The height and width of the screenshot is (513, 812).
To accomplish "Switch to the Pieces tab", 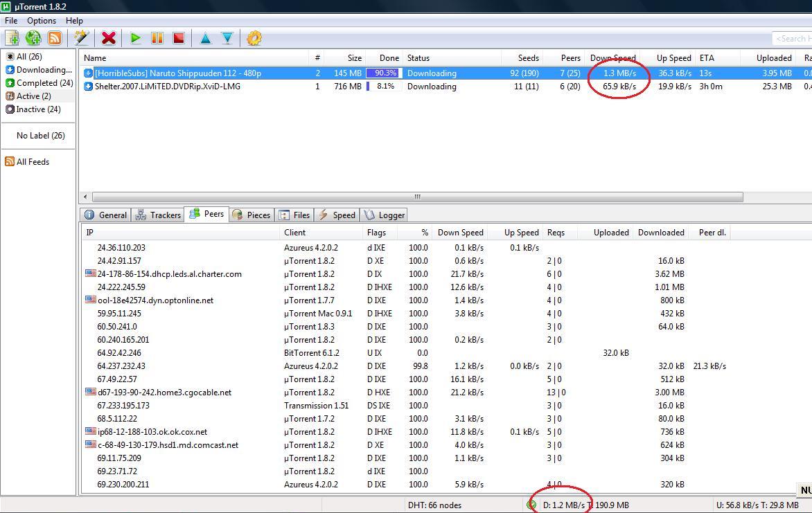I will 251,215.
